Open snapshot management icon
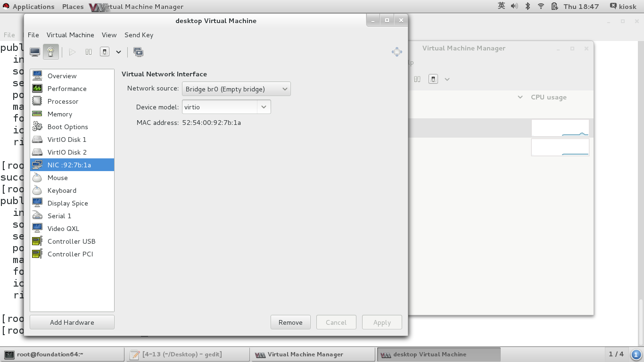The image size is (644, 362). tap(138, 52)
